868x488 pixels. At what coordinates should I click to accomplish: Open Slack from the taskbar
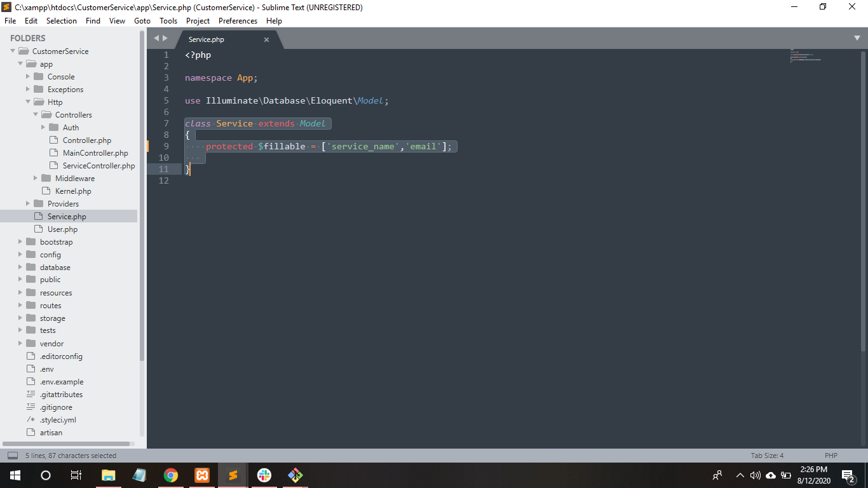[264, 475]
